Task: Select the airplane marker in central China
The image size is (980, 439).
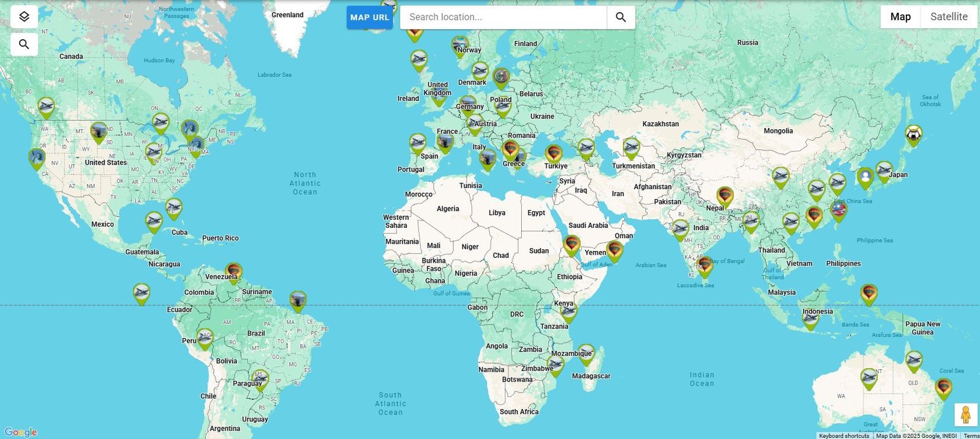Action: (780, 178)
